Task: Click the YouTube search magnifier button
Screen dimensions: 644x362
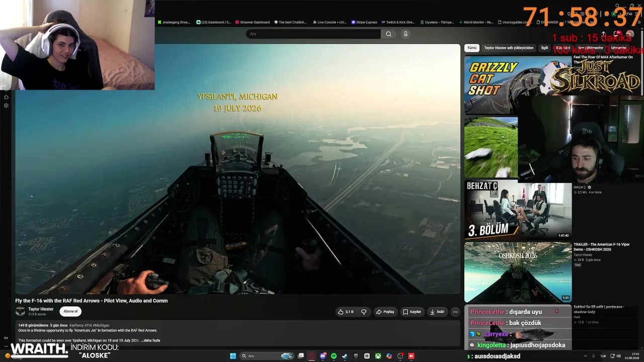Action: click(x=388, y=34)
